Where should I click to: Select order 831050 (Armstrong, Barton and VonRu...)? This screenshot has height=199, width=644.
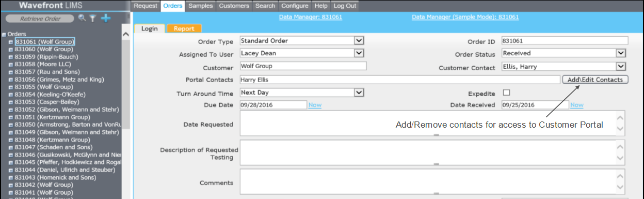coord(68,125)
